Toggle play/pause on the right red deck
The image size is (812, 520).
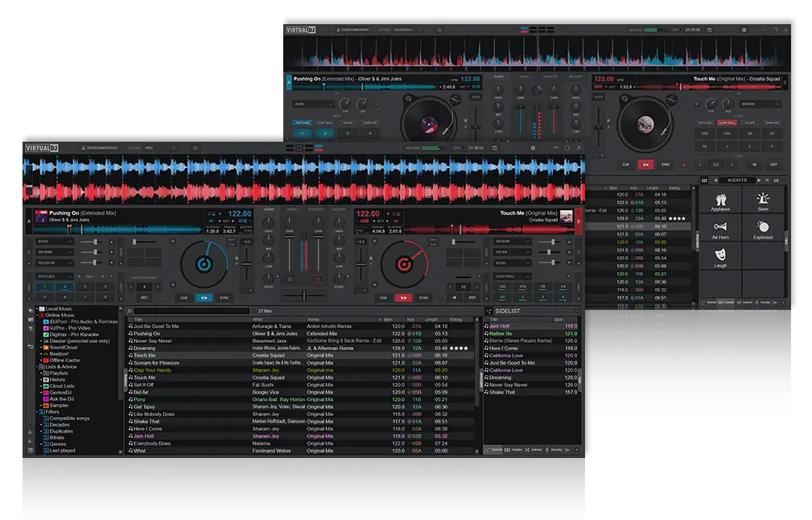point(403,298)
